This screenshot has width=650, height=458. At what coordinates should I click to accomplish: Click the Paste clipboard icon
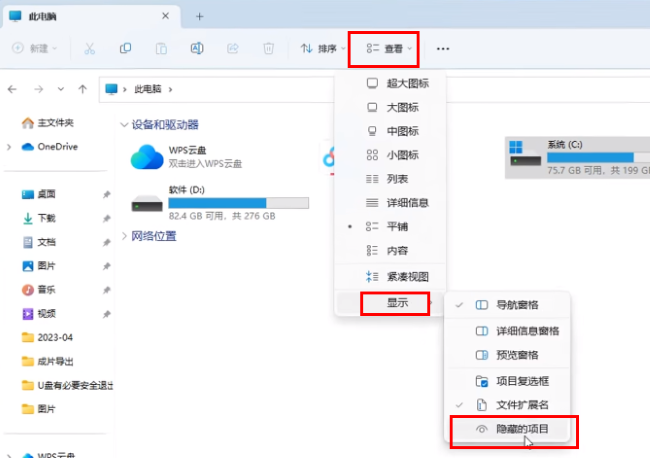pyautogui.click(x=161, y=48)
